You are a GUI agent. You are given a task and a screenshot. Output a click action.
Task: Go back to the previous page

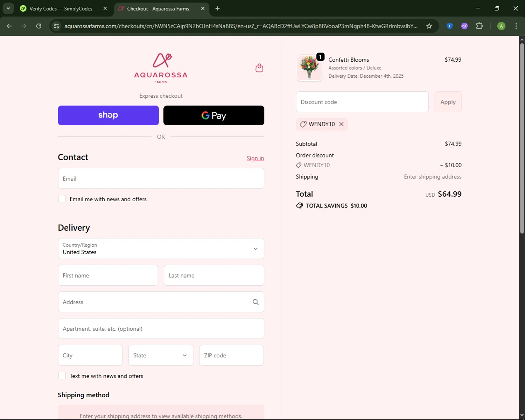coord(9,26)
